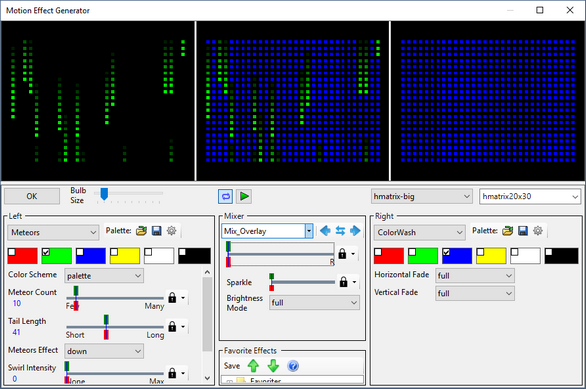
Task: Click the Left panel scroll down arrow
Action: point(207,378)
